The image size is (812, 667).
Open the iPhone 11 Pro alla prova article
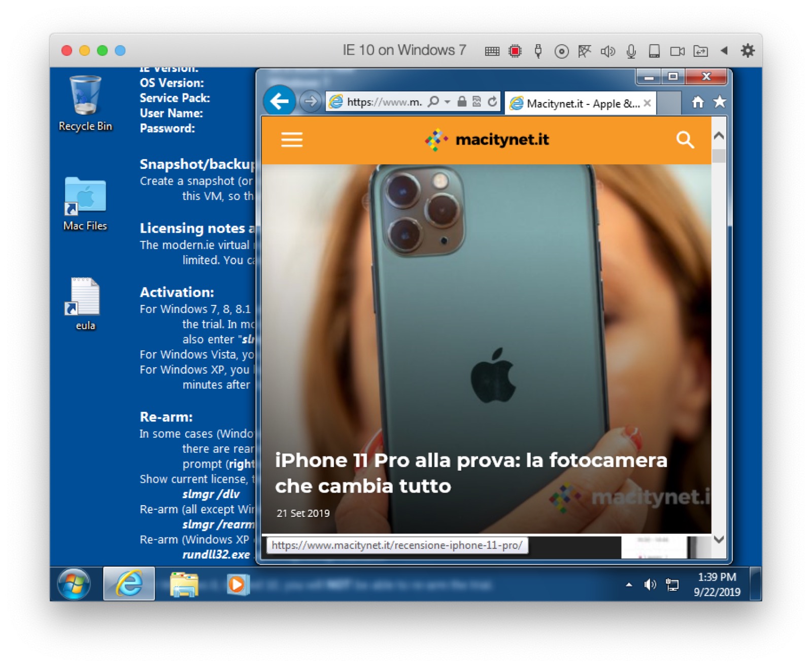click(471, 473)
